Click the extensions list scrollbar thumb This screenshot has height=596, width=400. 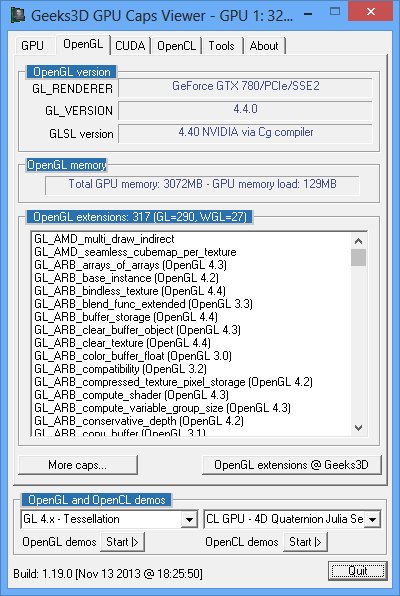[x=358, y=257]
